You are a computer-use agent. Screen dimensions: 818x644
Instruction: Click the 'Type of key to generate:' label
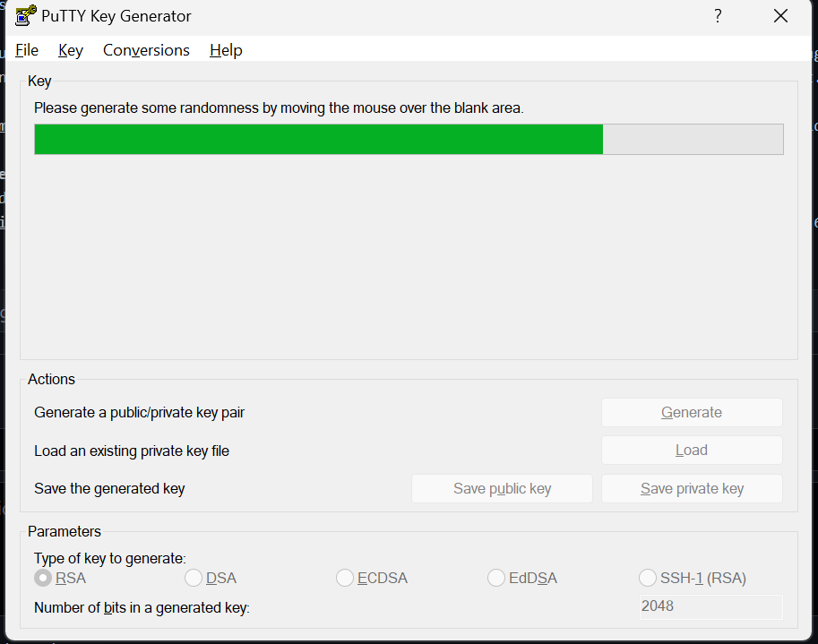tap(110, 559)
